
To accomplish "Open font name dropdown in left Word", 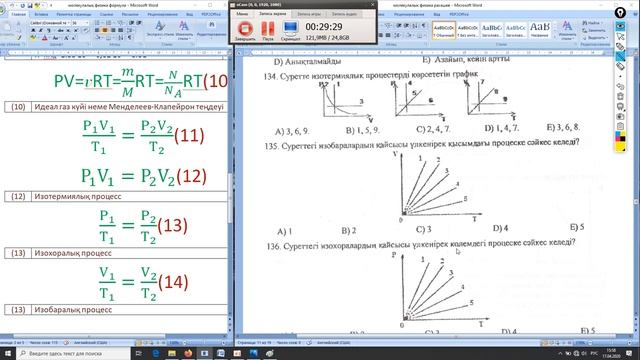I will pos(68,23).
